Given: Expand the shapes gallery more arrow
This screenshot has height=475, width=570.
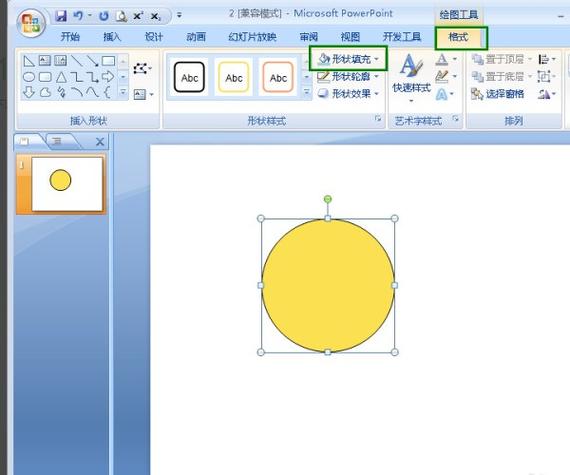Looking at the screenshot, I should (123, 93).
